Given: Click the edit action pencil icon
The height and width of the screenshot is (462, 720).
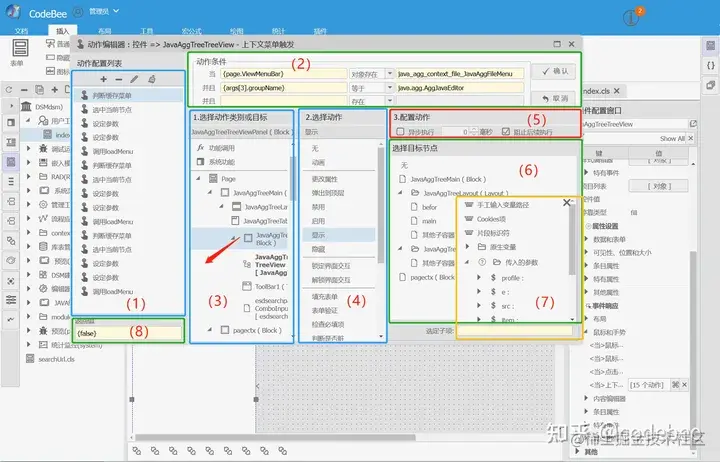Looking at the screenshot, I should [x=134, y=79].
